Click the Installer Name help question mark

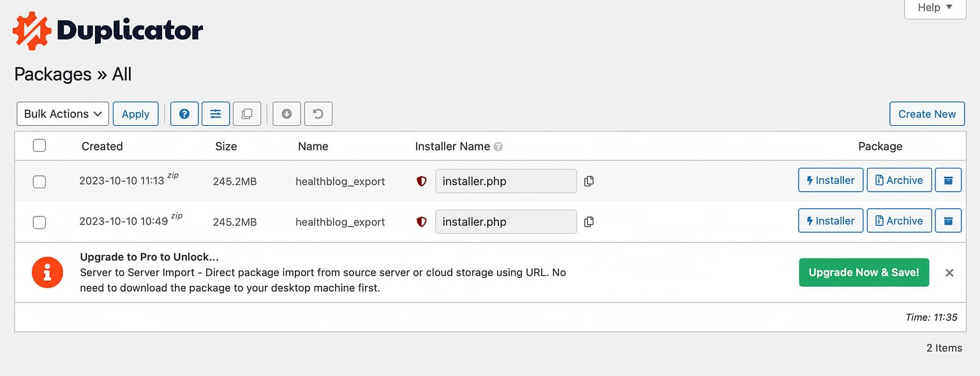pyautogui.click(x=499, y=146)
